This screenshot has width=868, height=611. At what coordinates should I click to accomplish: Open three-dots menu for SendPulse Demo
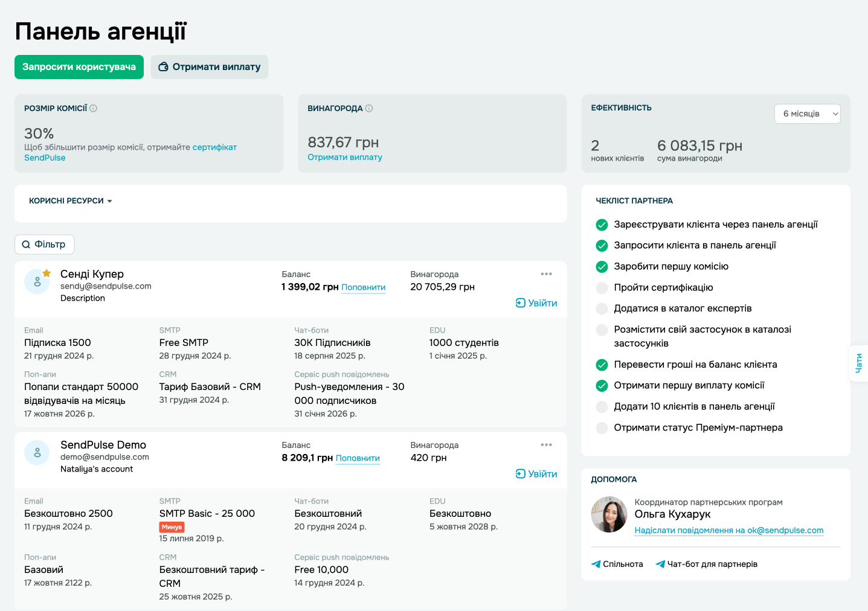click(546, 445)
